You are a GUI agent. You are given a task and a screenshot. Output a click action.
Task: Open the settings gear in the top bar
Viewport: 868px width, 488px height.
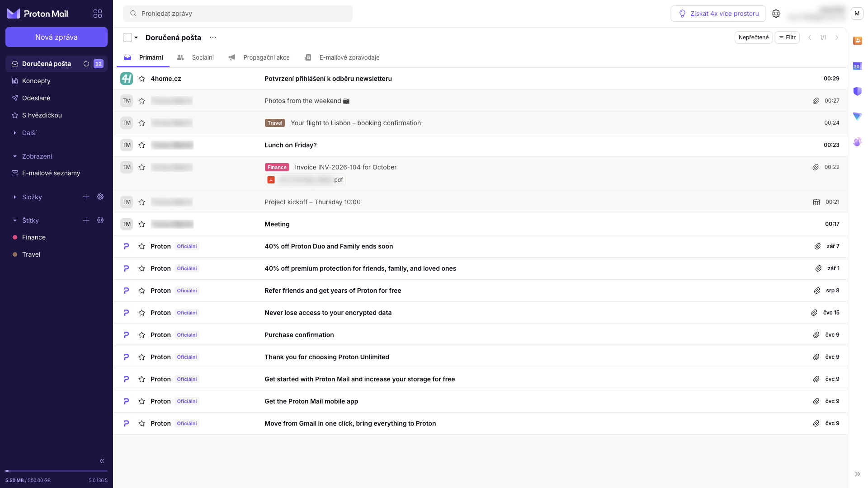pyautogui.click(x=776, y=14)
